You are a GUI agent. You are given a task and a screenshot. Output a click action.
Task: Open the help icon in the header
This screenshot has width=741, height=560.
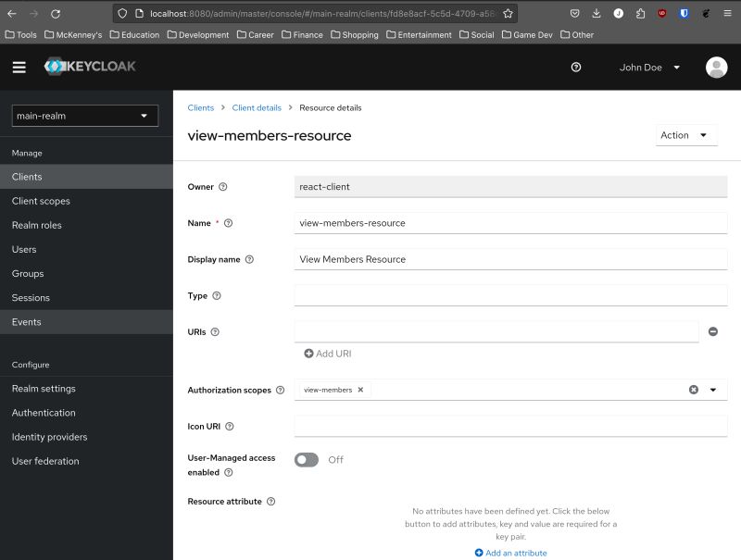575,67
